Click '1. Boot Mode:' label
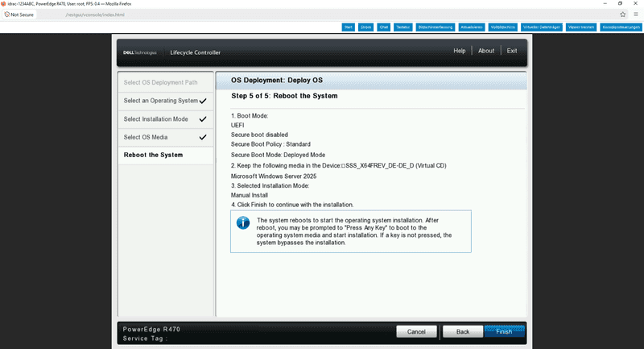Screen dimensions: 644x349 [250, 116]
